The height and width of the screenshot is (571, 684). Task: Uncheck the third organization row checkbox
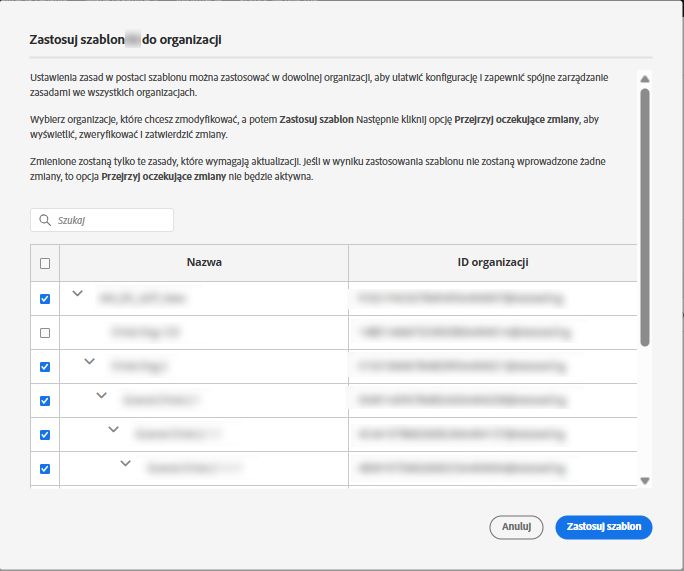point(44,366)
